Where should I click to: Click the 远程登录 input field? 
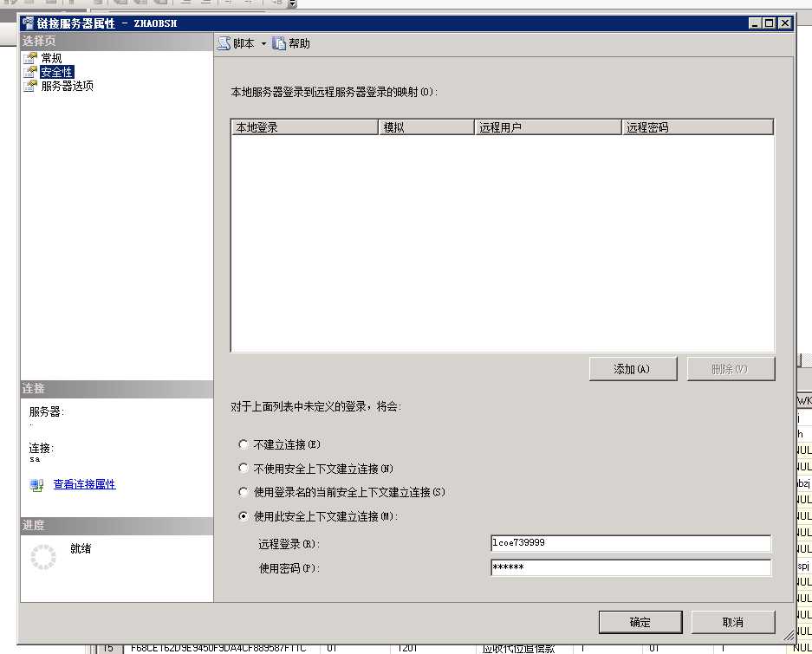tap(631, 543)
